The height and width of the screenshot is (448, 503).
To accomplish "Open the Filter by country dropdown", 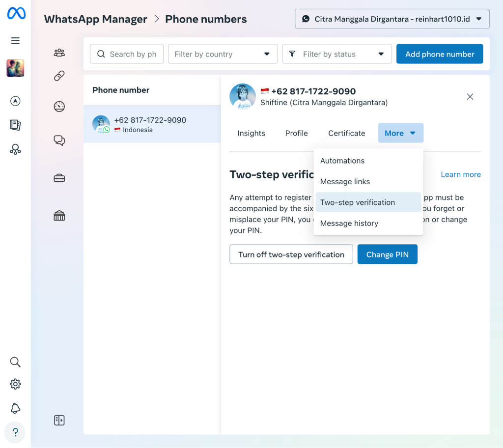I will click(x=223, y=54).
